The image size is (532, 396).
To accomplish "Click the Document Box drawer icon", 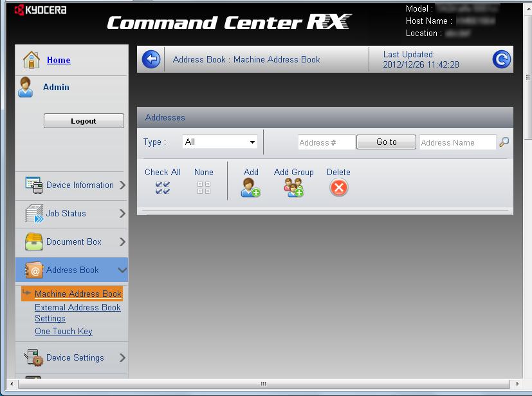I will (34, 242).
